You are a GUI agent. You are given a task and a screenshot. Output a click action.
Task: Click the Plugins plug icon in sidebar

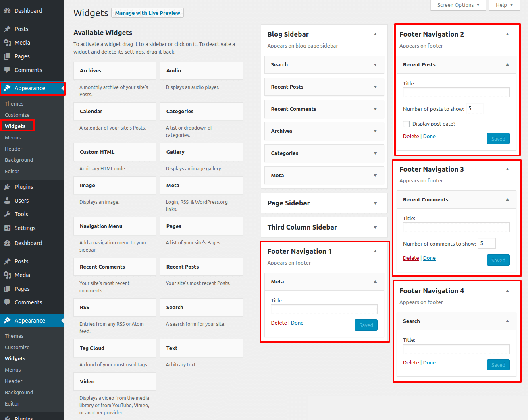(7, 187)
